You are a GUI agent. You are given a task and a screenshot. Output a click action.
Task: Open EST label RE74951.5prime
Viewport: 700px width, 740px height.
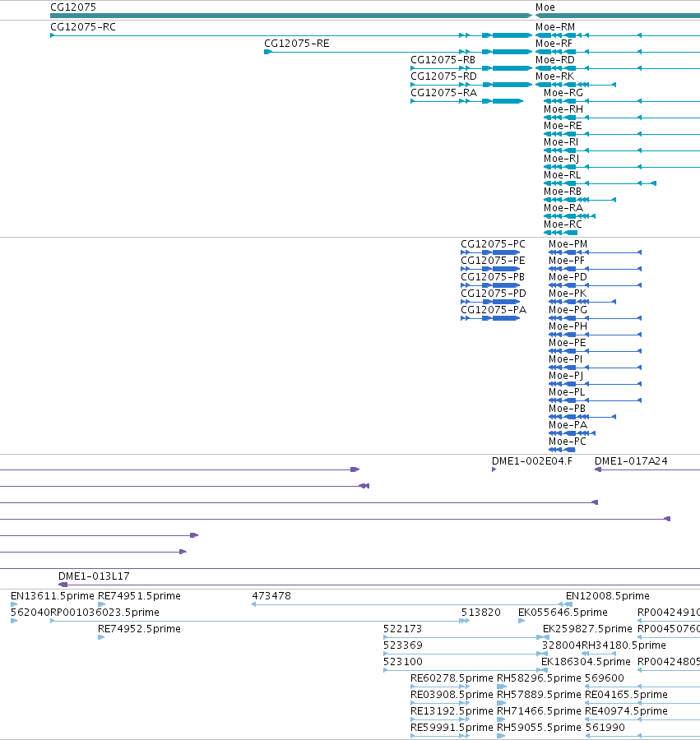coord(139,596)
